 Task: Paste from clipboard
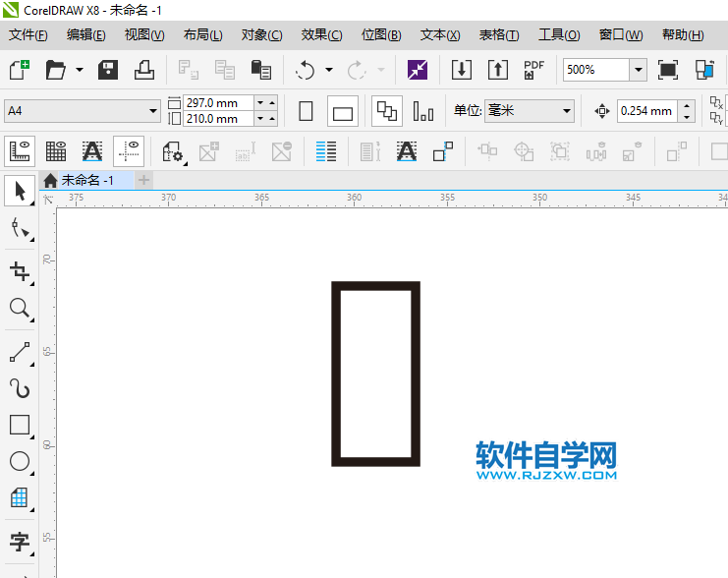pos(261,70)
